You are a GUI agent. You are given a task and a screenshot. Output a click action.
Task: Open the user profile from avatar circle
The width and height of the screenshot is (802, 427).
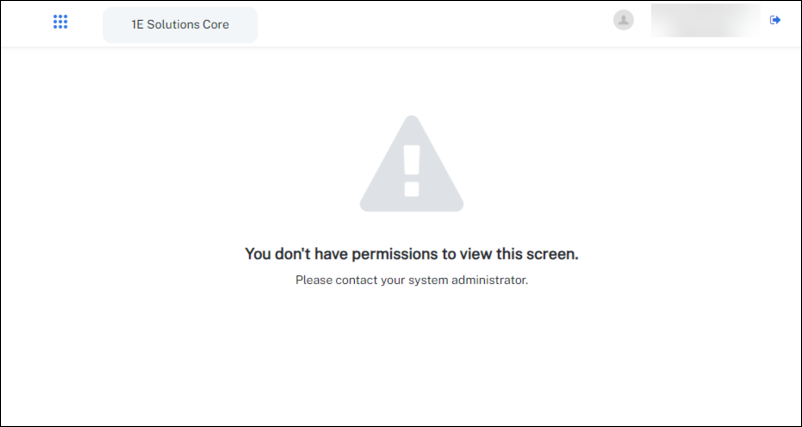click(623, 20)
